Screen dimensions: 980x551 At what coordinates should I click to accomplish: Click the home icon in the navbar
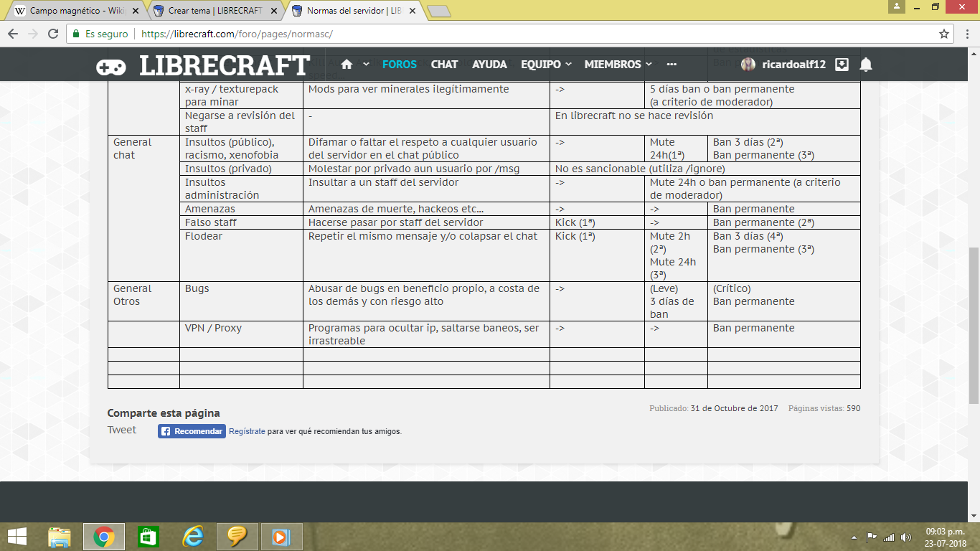click(x=347, y=65)
